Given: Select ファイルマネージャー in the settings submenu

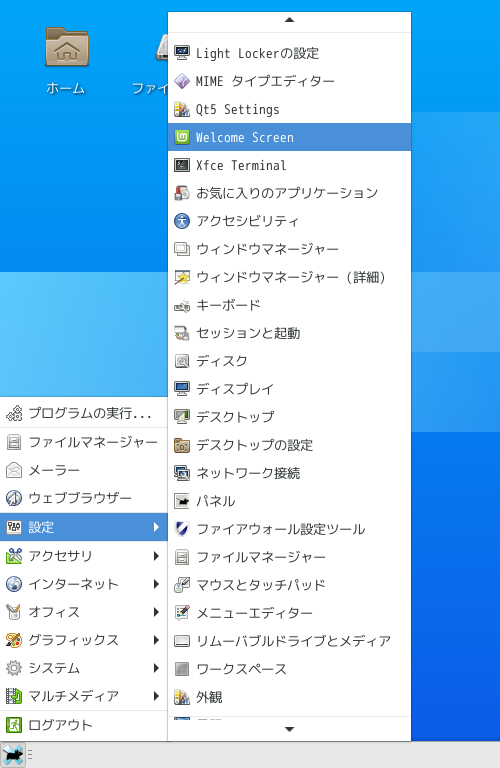Looking at the screenshot, I should (289, 557).
